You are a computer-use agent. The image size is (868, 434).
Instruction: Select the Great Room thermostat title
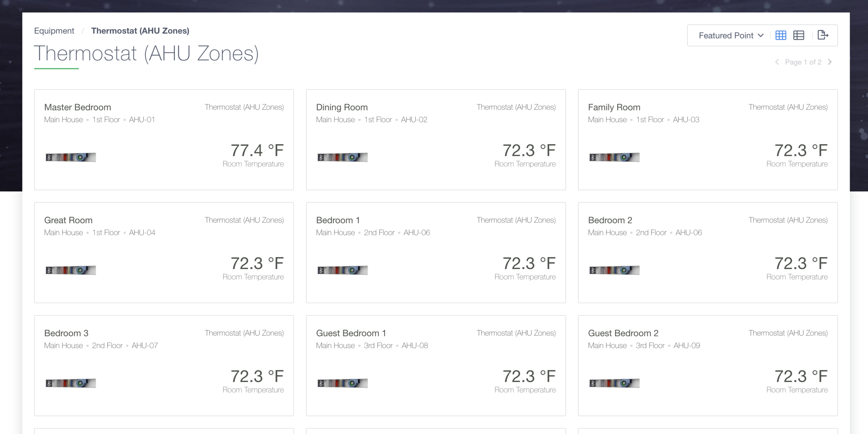[68, 220]
